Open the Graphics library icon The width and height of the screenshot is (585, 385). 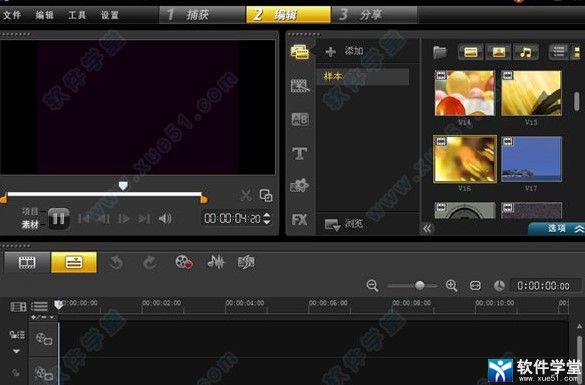click(x=300, y=186)
